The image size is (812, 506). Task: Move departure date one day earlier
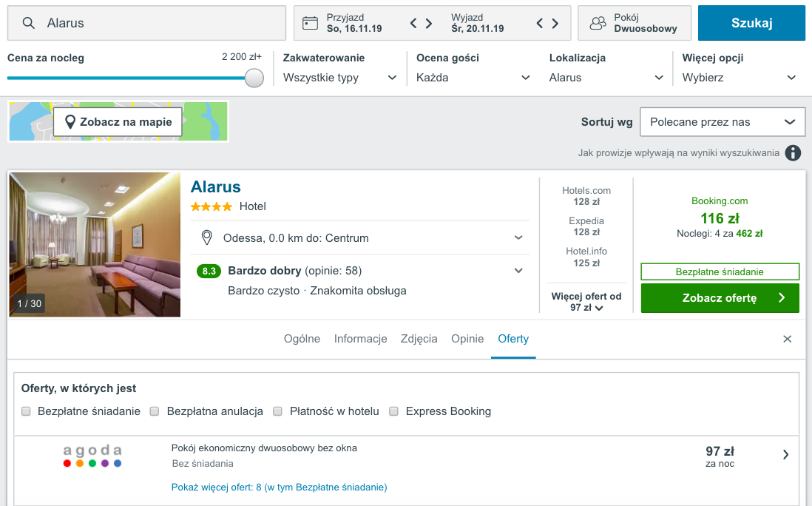pyautogui.click(x=540, y=23)
